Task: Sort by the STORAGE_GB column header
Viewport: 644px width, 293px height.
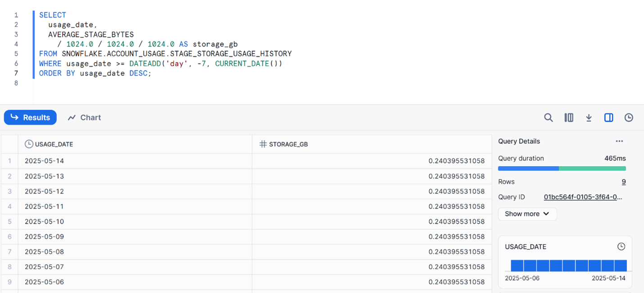Action: (x=288, y=144)
